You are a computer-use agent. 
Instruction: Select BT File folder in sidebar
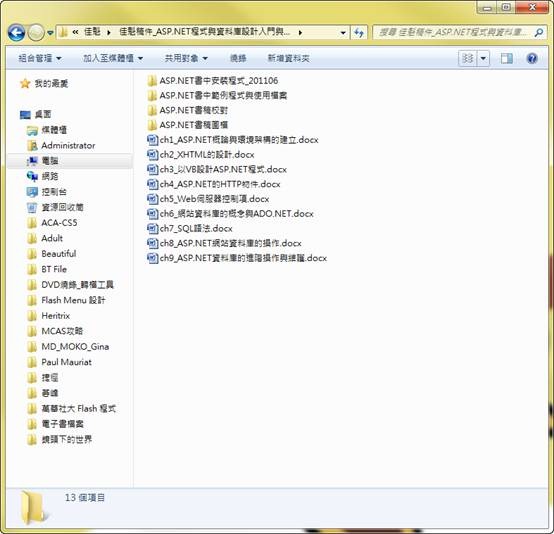coord(47,269)
